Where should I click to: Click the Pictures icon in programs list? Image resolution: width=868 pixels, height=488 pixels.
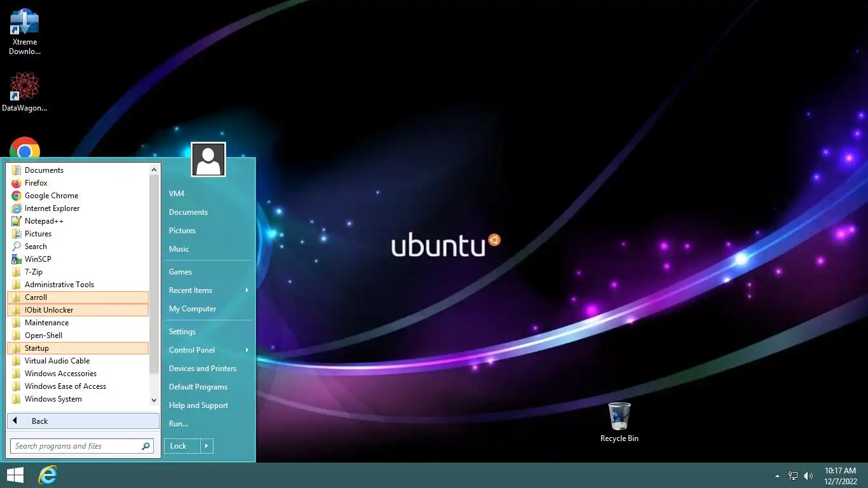tap(17, 234)
